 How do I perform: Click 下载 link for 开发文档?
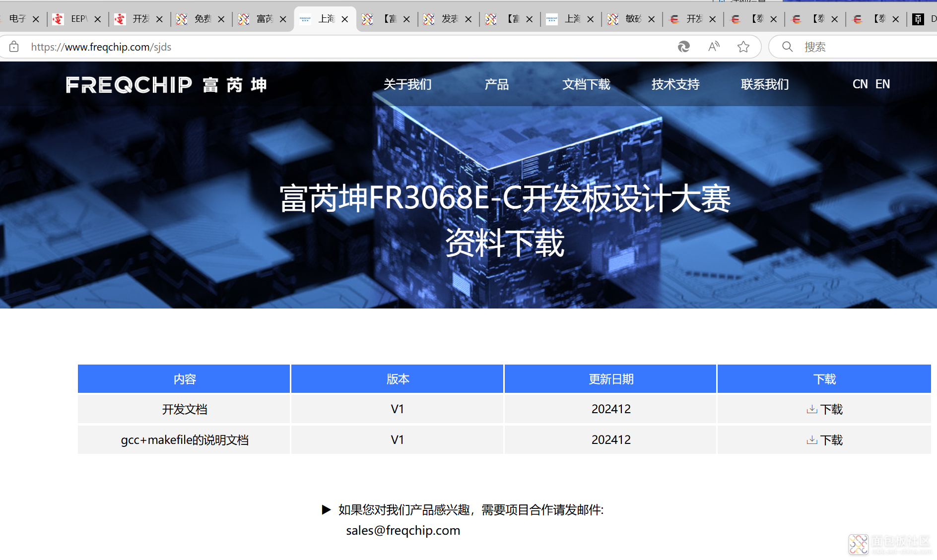(x=831, y=409)
